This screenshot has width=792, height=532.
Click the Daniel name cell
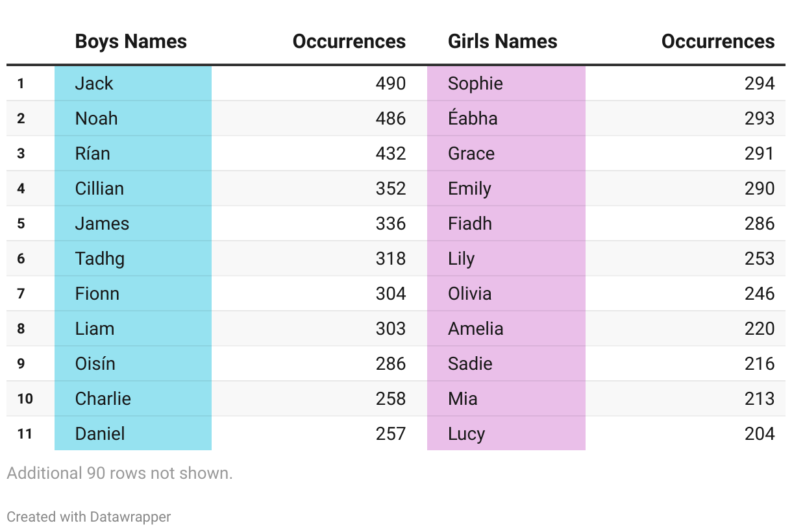coord(133,433)
